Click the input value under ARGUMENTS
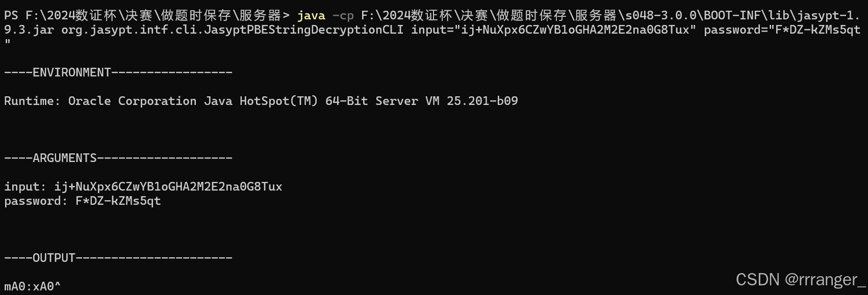This screenshot has height=295, width=868. click(168, 186)
